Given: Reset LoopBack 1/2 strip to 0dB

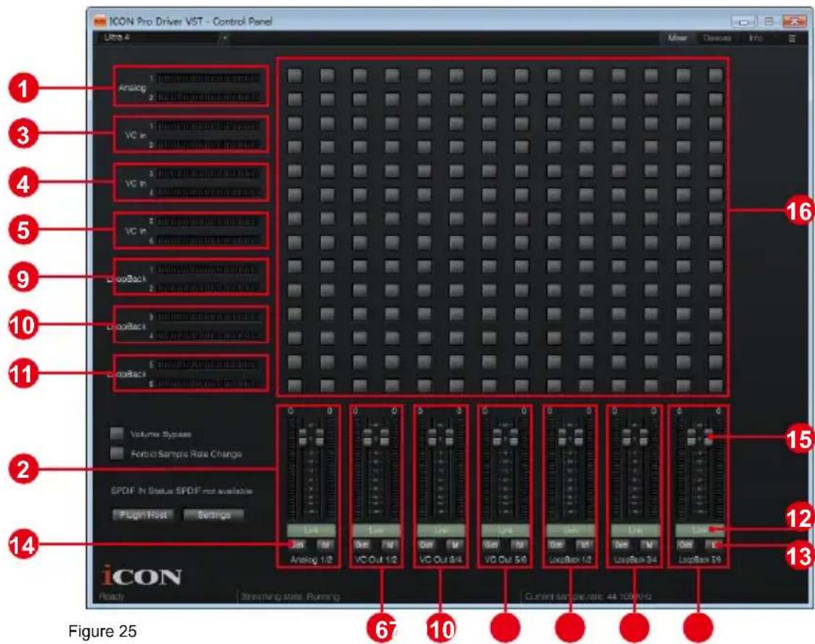Looking at the screenshot, I should [556, 544].
